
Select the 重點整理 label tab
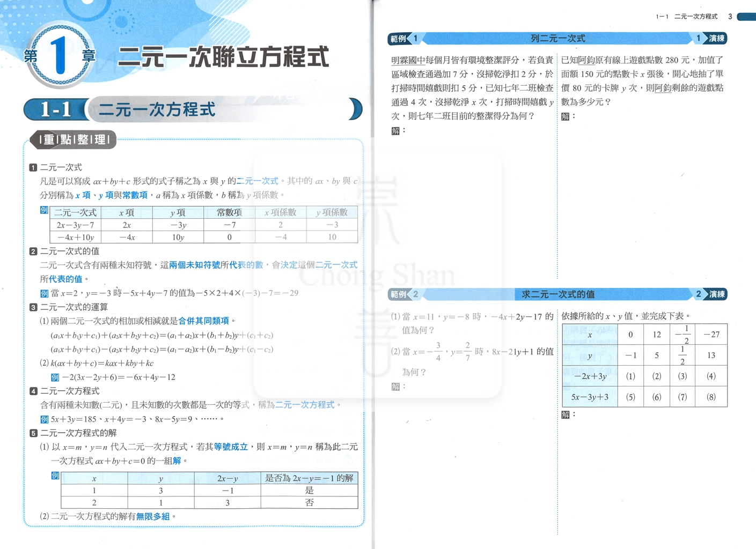click(74, 140)
